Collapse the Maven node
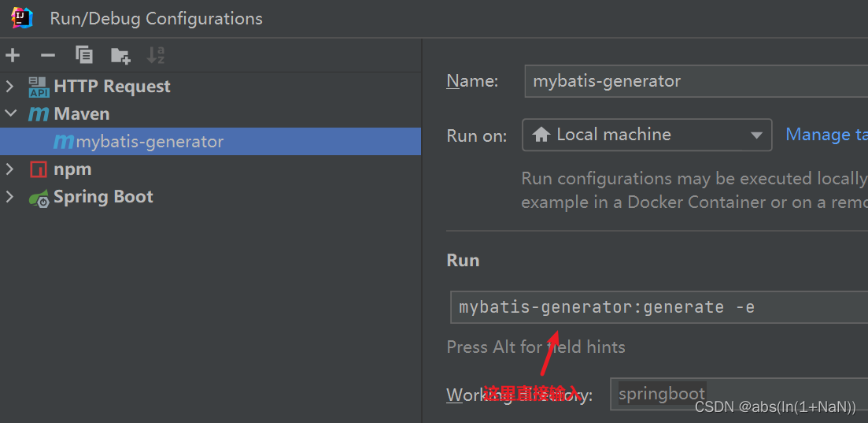The width and height of the screenshot is (868, 423). coord(10,113)
